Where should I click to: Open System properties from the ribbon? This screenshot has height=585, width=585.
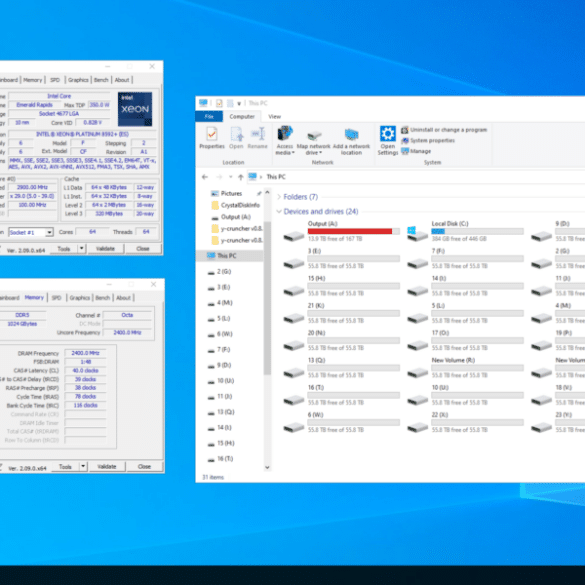[428, 141]
